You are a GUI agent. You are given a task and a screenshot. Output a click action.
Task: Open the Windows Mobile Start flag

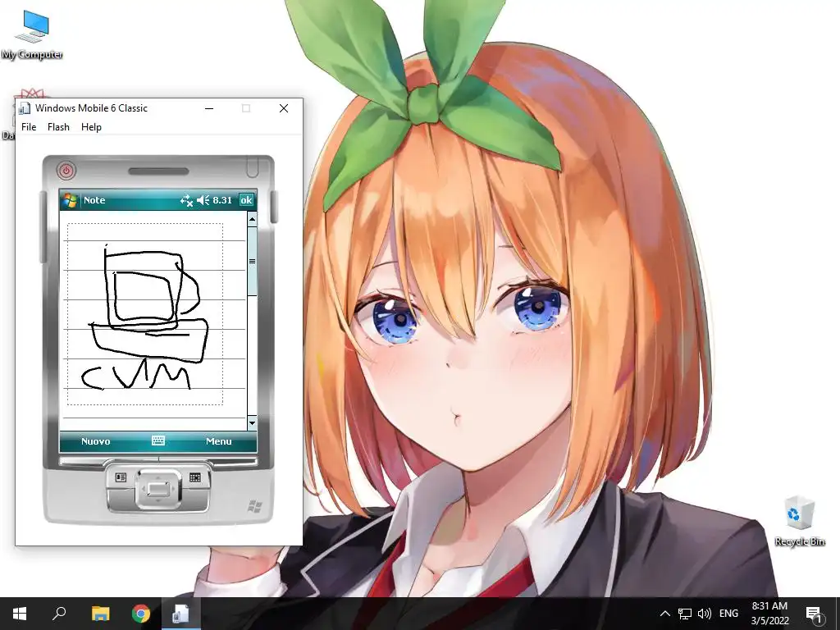point(70,200)
